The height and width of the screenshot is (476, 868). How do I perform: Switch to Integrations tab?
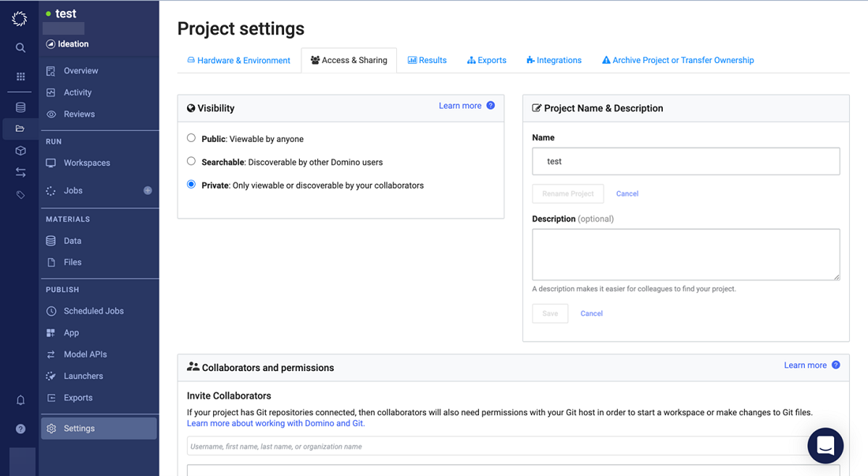point(554,60)
